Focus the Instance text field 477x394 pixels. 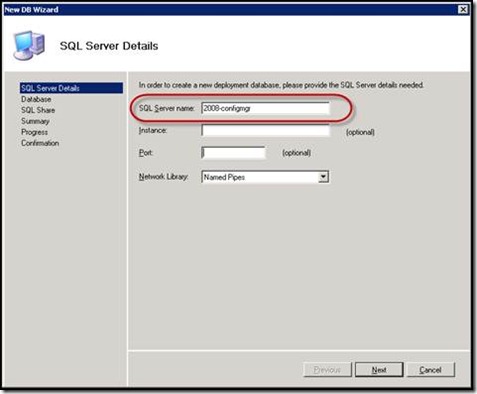[266, 130]
